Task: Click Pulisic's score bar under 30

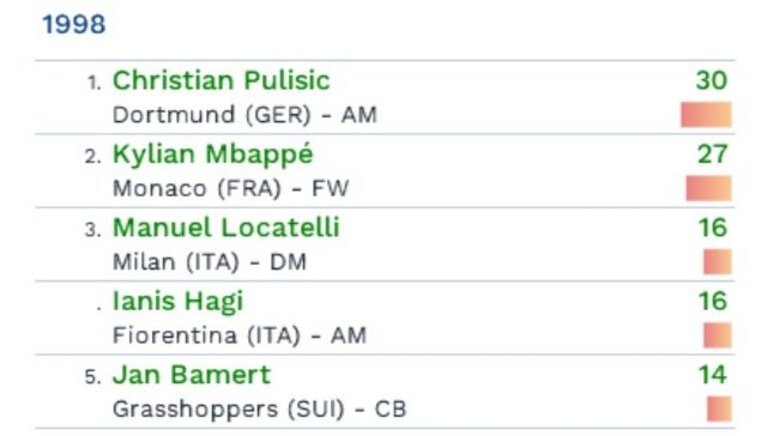Action: click(x=706, y=115)
